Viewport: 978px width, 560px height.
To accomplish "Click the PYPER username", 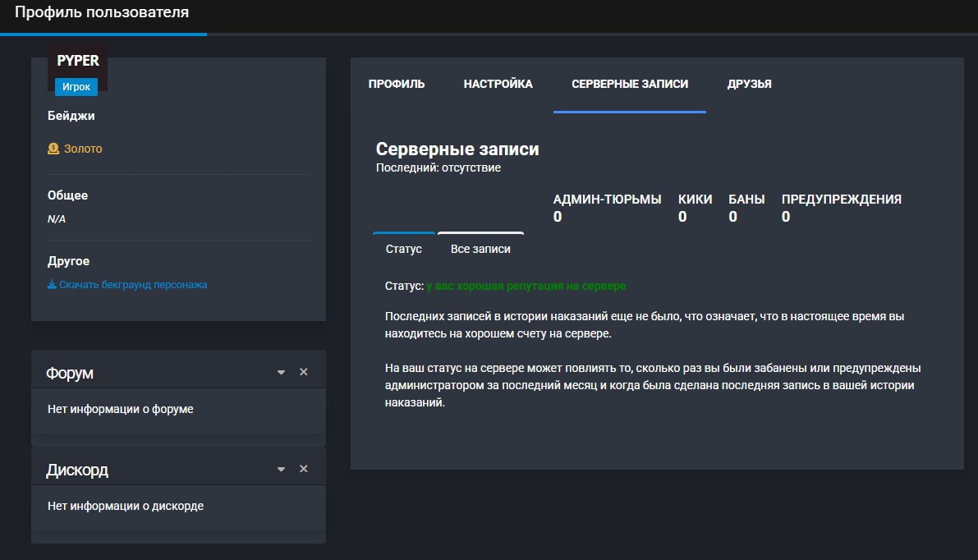I will click(78, 61).
